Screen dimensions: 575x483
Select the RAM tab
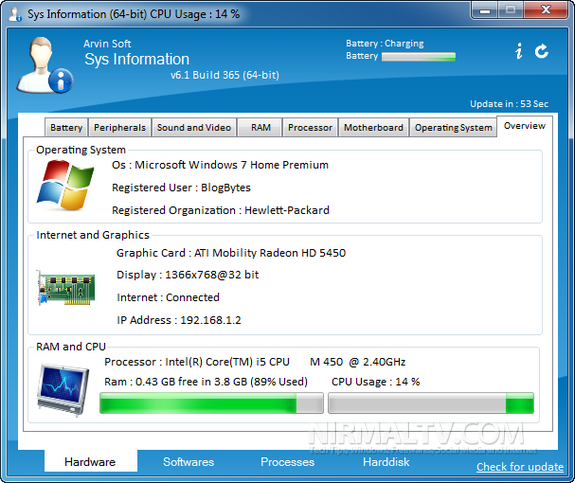coord(260,128)
